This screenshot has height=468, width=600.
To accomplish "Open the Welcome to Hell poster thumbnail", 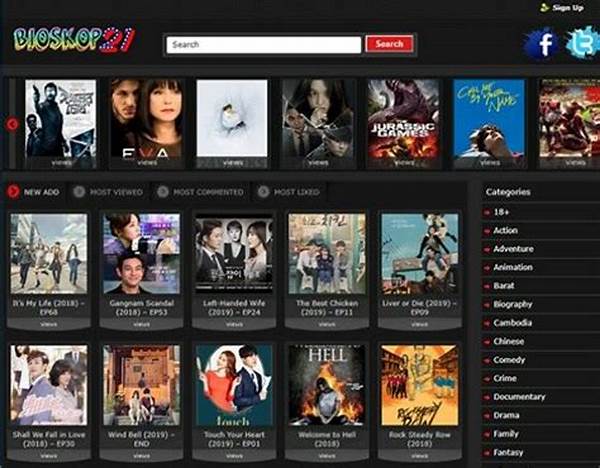I will (327, 385).
